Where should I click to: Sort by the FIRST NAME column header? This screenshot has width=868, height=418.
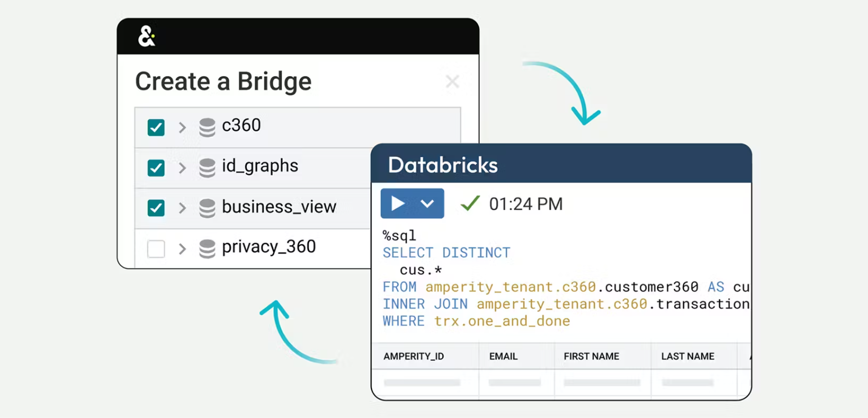coord(591,357)
